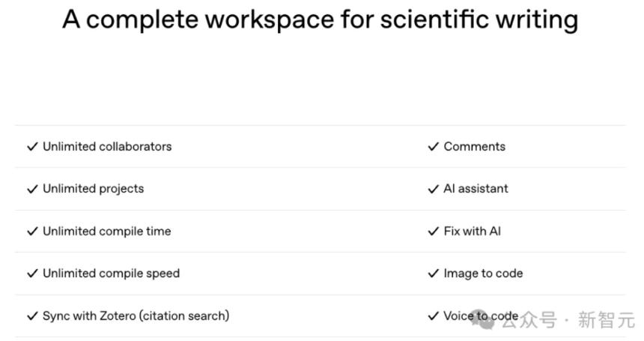
Task: Click checkmark icon beside Comments
Action: 433,147
